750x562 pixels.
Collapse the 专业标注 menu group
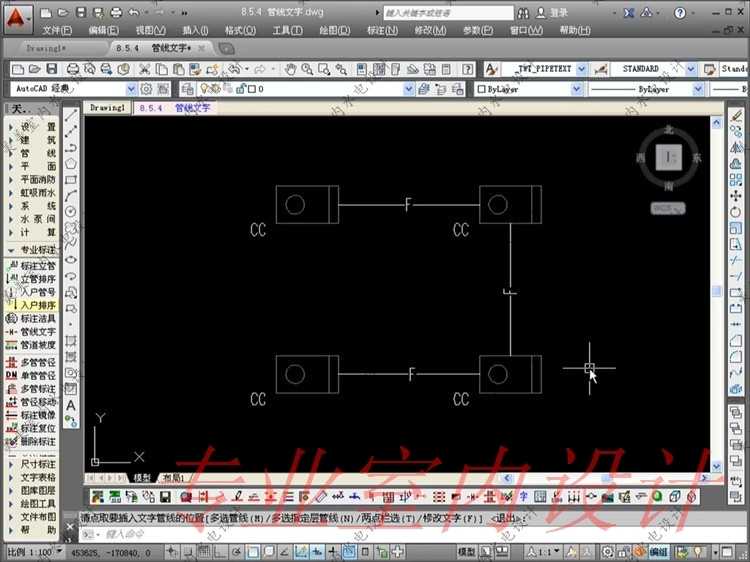point(32,250)
